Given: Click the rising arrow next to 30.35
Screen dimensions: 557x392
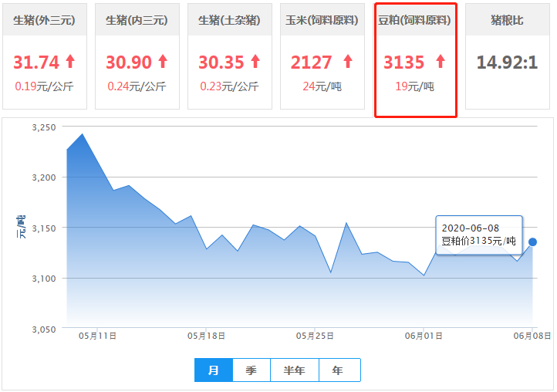Looking at the screenshot, I should (x=255, y=62).
